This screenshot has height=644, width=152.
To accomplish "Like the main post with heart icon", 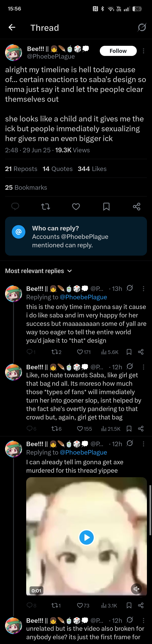I will [76, 207].
